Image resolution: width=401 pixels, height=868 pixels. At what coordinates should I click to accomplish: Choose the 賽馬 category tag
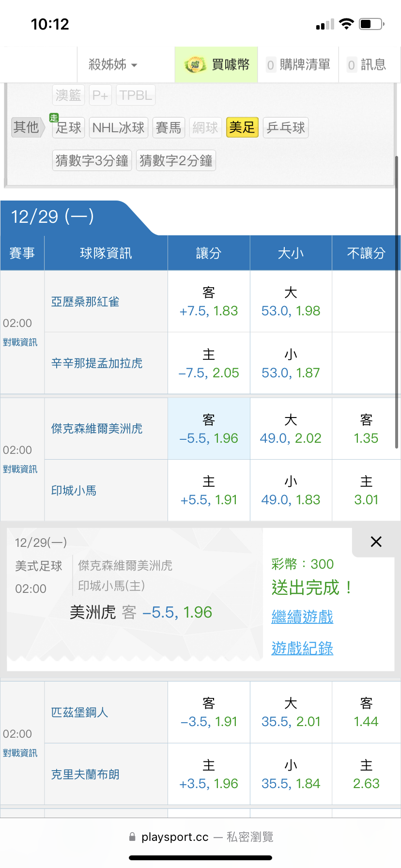point(169,128)
